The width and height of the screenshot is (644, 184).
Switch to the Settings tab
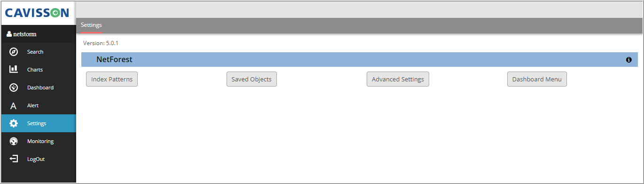click(91, 25)
